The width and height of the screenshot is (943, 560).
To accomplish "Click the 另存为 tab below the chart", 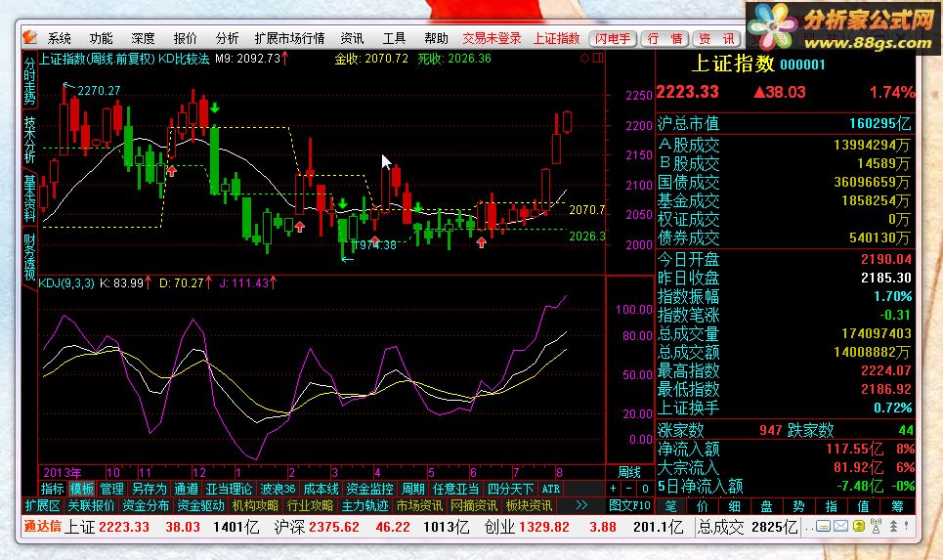I will [149, 489].
